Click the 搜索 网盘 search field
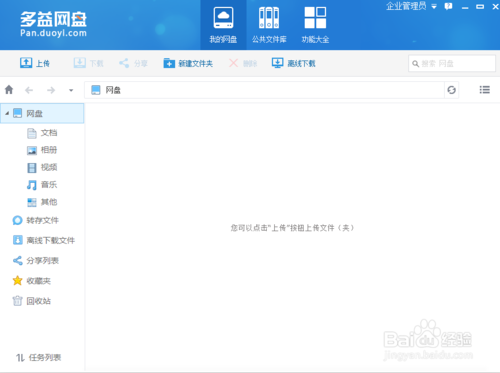 [x=452, y=63]
